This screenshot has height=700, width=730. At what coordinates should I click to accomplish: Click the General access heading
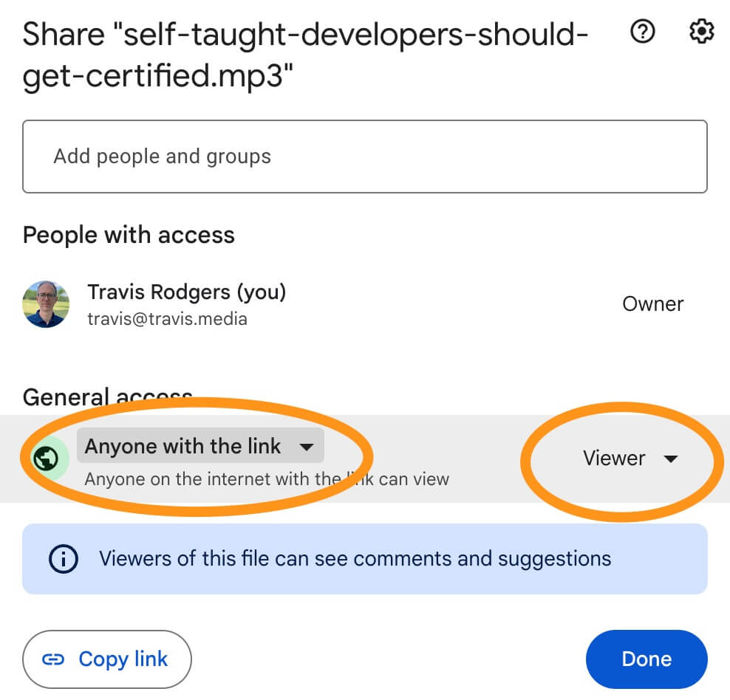click(x=108, y=397)
